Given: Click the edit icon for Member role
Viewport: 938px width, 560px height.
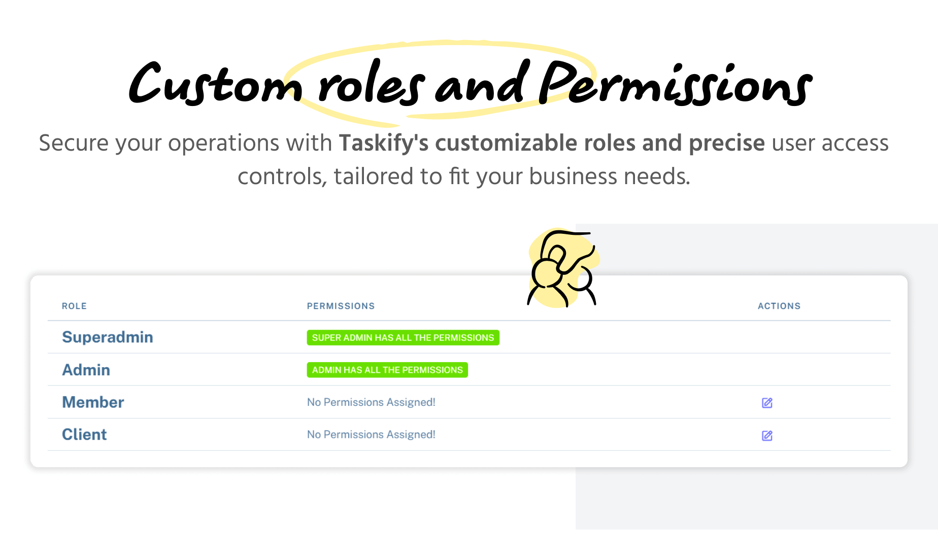Looking at the screenshot, I should [x=767, y=403].
